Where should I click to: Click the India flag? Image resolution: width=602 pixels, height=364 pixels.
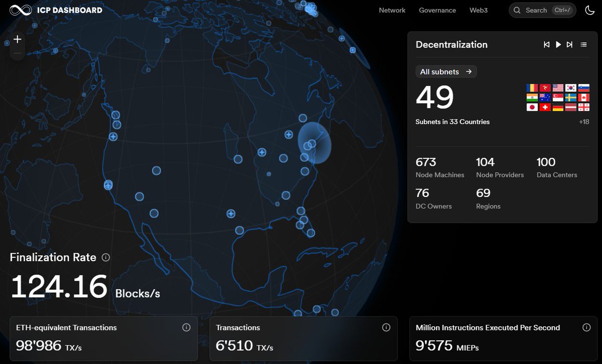532,97
